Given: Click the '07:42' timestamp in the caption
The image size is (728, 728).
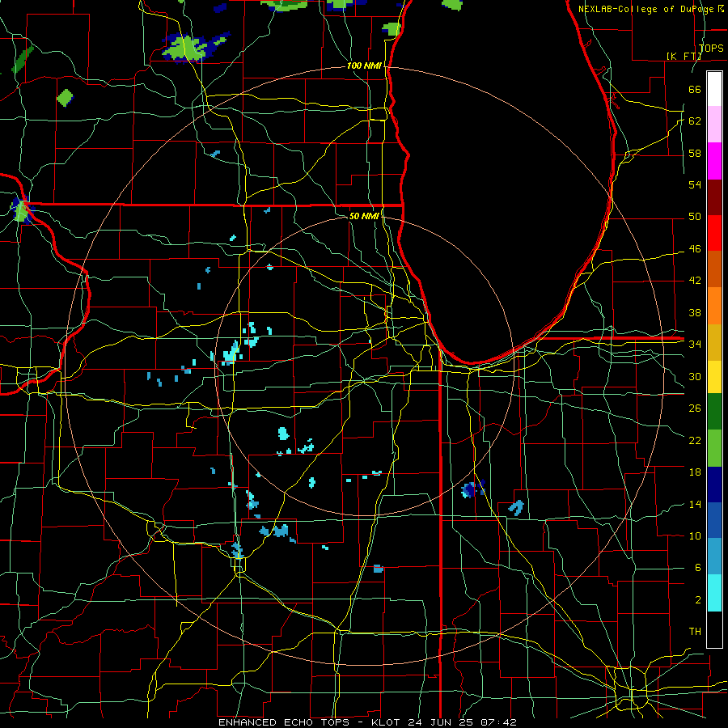Looking at the screenshot, I should pos(498,722).
